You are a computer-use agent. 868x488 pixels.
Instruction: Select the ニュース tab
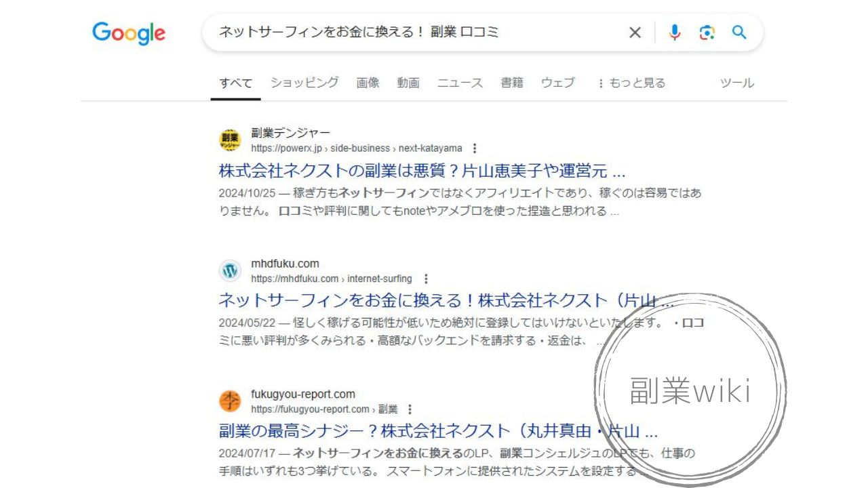(460, 83)
